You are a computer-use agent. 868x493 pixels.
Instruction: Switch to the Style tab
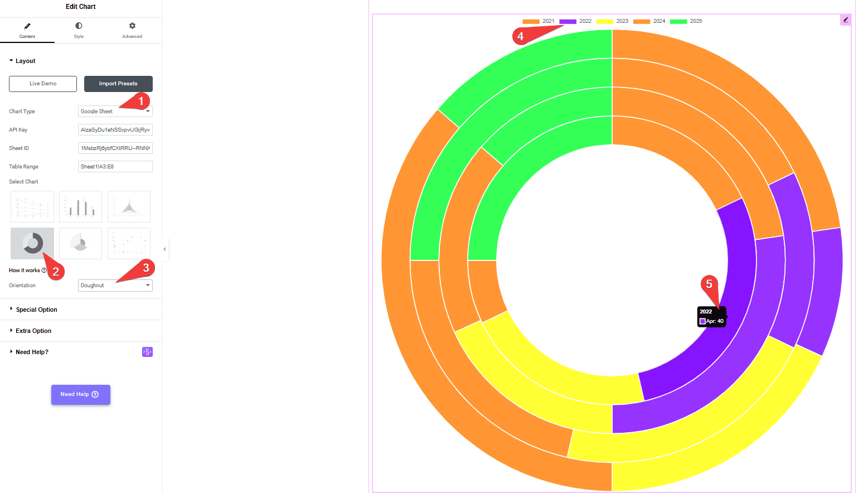tap(79, 30)
